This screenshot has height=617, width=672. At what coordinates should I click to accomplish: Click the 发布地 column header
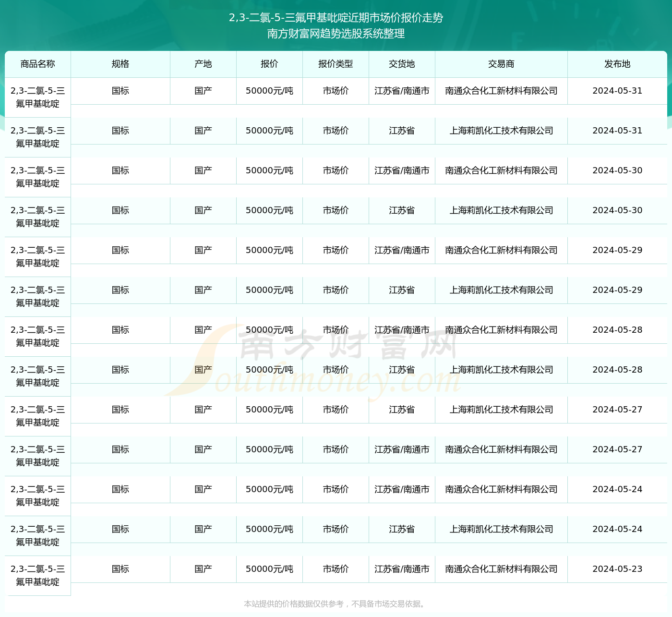point(617,64)
